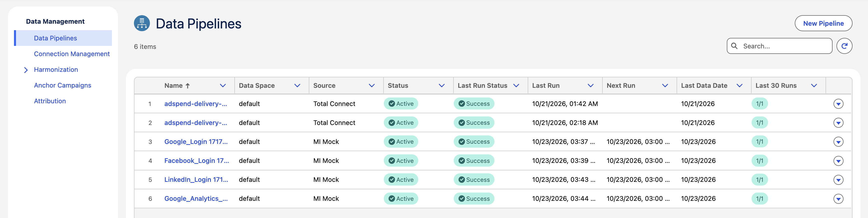The height and width of the screenshot is (218, 868).
Task: Click Total Connect source in row 2
Action: (x=334, y=123)
